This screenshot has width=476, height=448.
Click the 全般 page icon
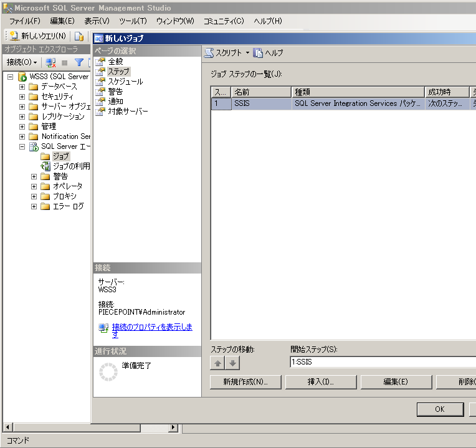tap(100, 62)
